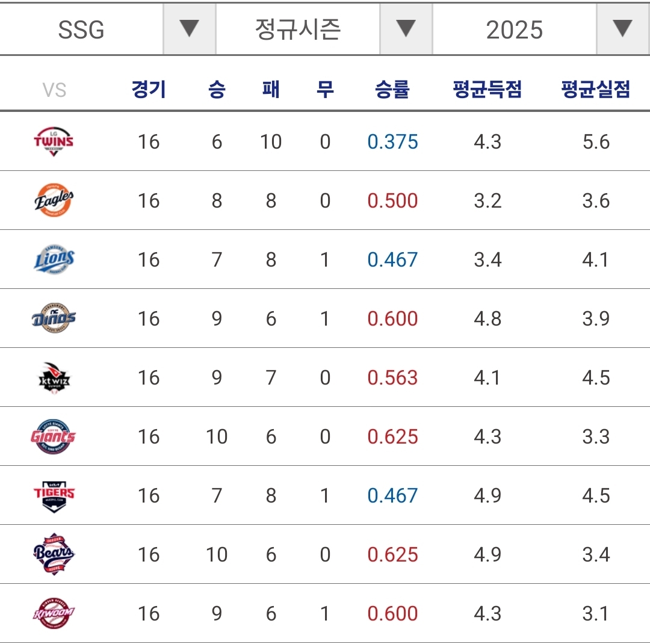Open the Doosan Bears logo
The height and width of the screenshot is (644, 650).
click(54, 554)
